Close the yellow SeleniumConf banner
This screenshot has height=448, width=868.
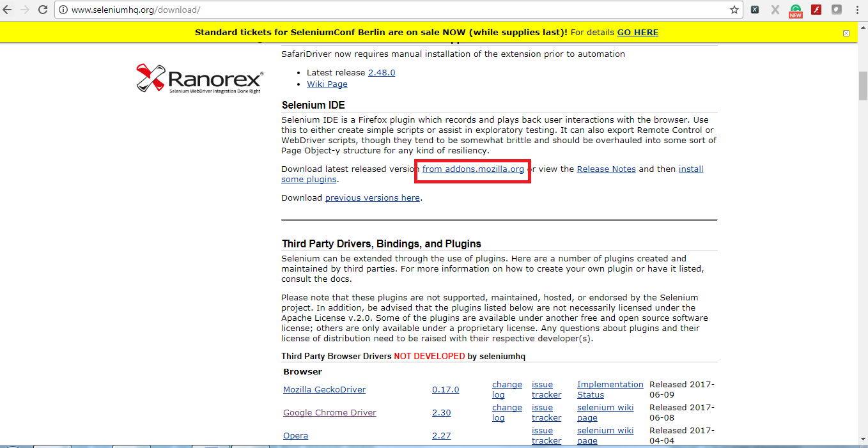point(846,33)
